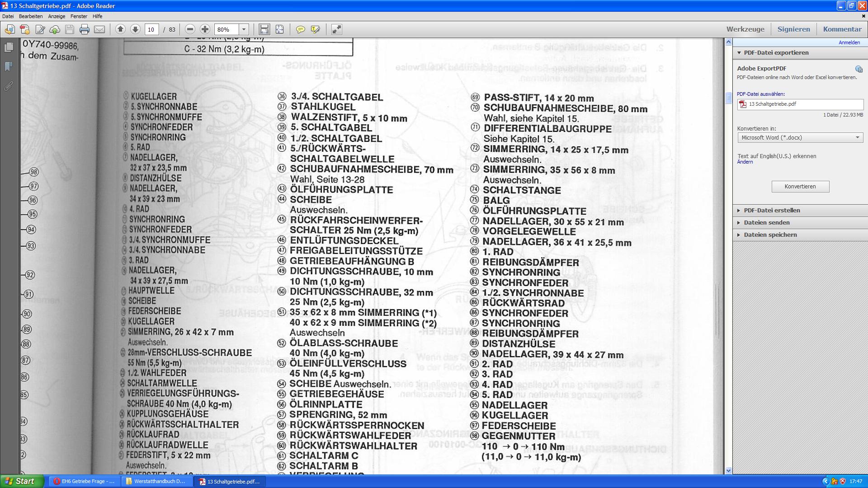868x488 pixels.
Task: Zoom out with the minus button
Action: click(190, 29)
